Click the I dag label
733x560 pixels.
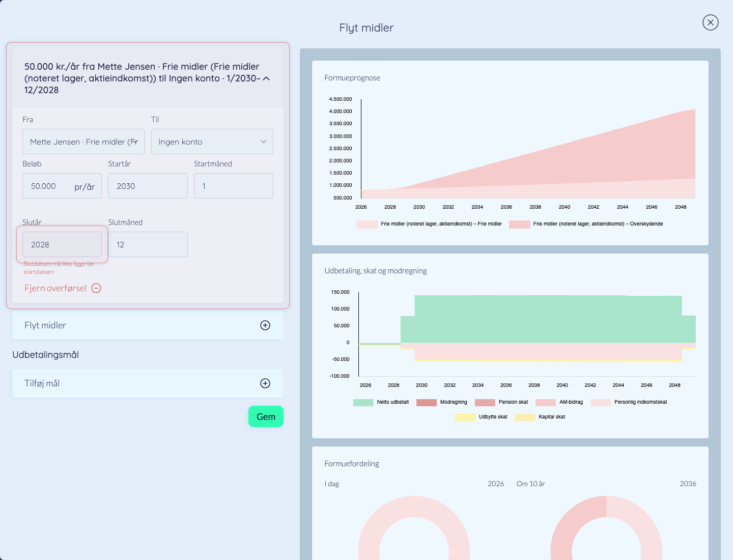pos(332,484)
